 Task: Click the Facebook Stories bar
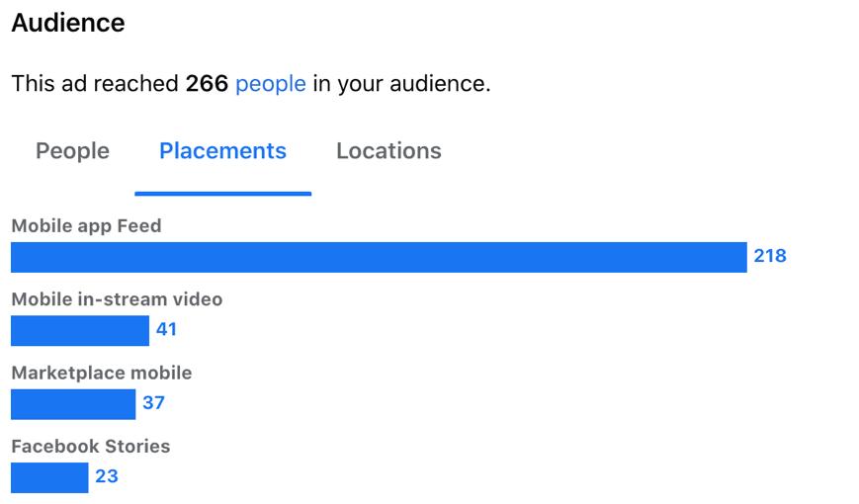pyautogui.click(x=49, y=477)
